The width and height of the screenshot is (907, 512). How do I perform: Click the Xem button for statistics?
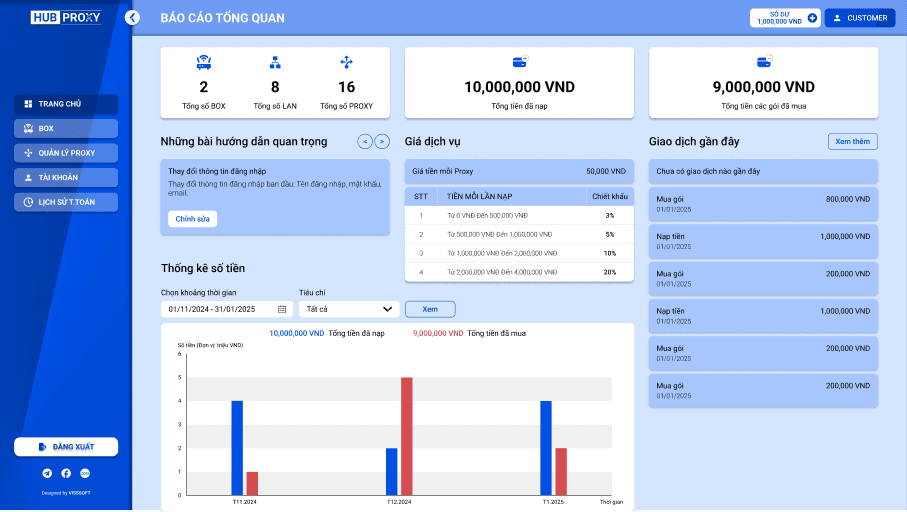(430, 309)
